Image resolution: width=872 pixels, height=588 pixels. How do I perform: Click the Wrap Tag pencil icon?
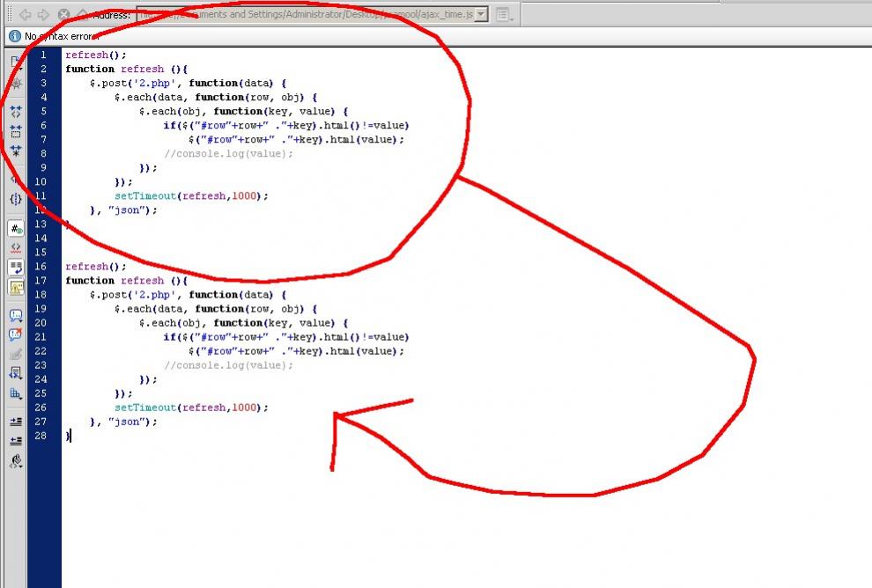(16, 354)
